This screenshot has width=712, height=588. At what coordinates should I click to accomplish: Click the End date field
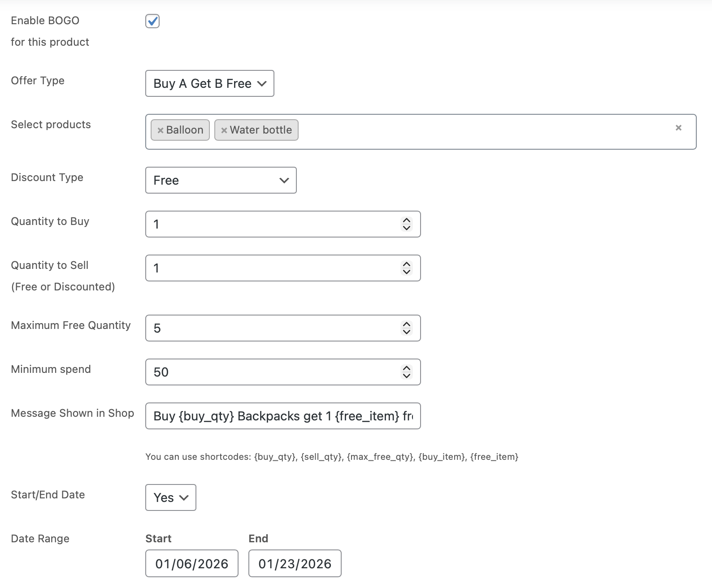pyautogui.click(x=295, y=563)
